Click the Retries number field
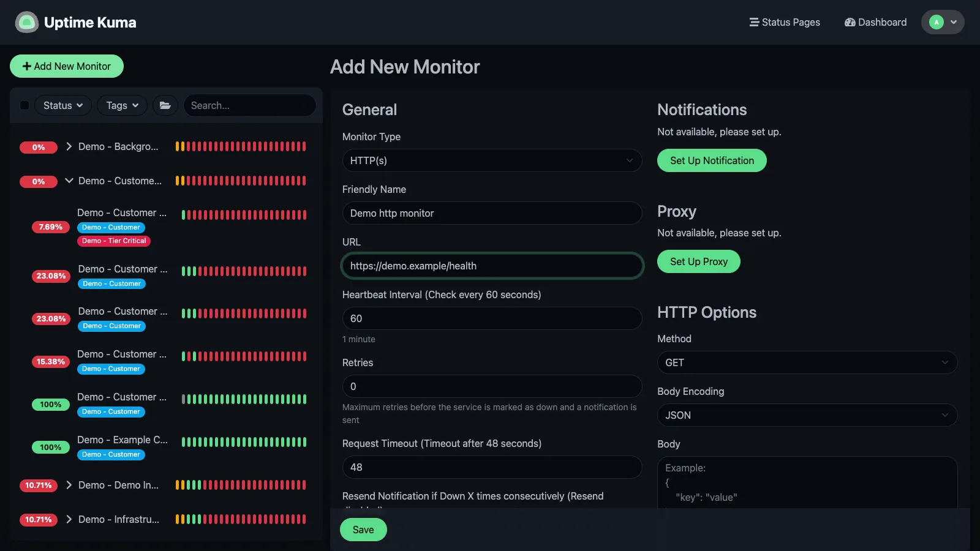The height and width of the screenshot is (551, 980). [x=492, y=386]
